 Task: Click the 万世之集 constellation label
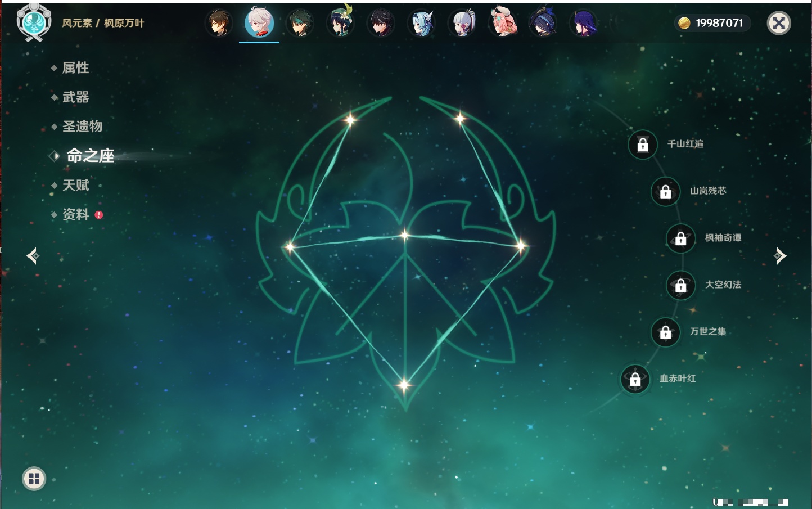708,331
